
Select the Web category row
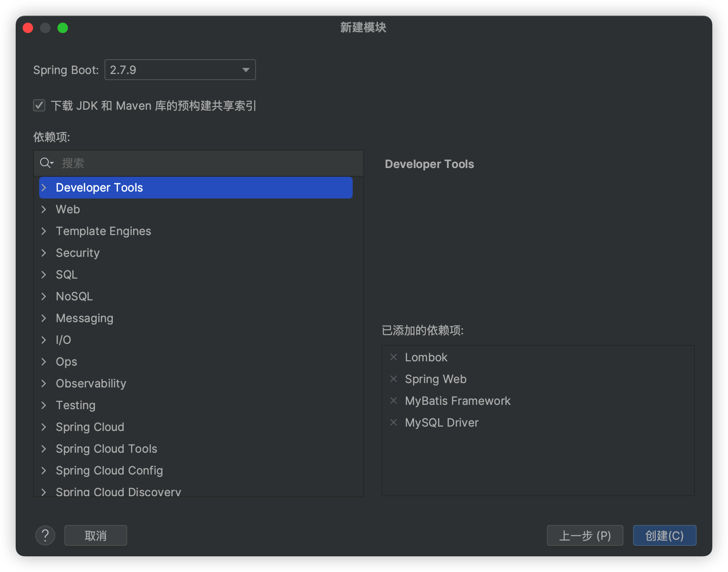coord(196,209)
